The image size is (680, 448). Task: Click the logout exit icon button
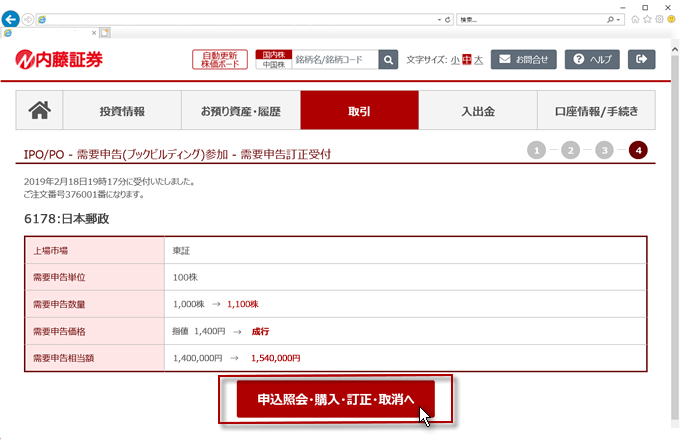point(641,59)
